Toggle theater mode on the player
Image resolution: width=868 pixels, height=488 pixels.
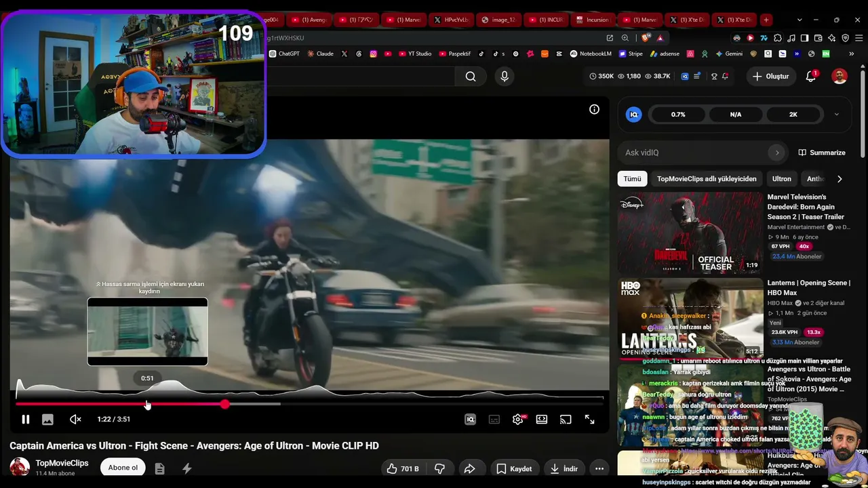click(x=542, y=420)
